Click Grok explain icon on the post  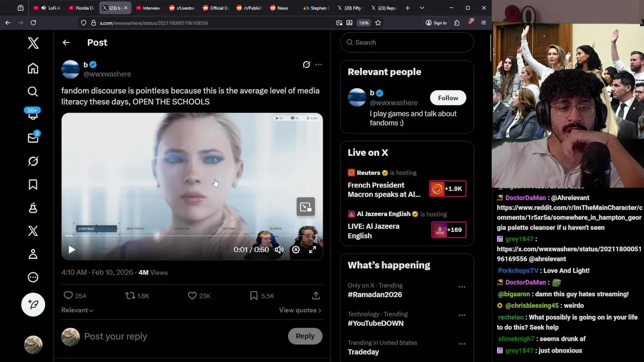coord(306,64)
